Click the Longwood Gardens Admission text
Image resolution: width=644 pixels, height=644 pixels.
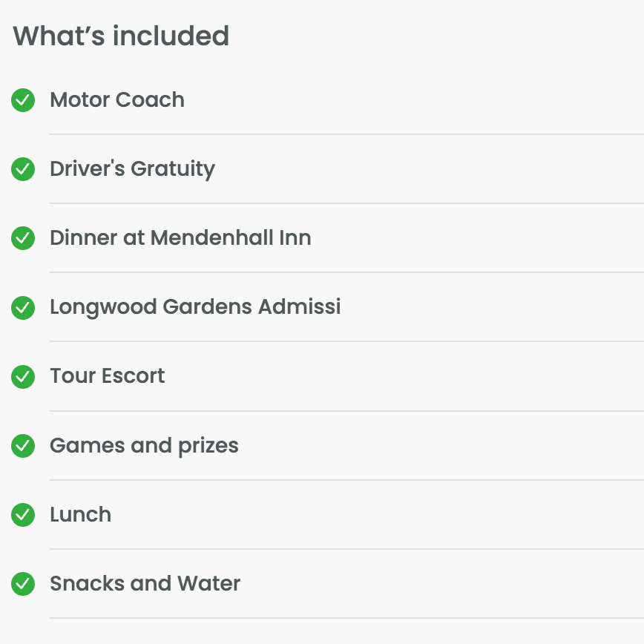(195, 307)
